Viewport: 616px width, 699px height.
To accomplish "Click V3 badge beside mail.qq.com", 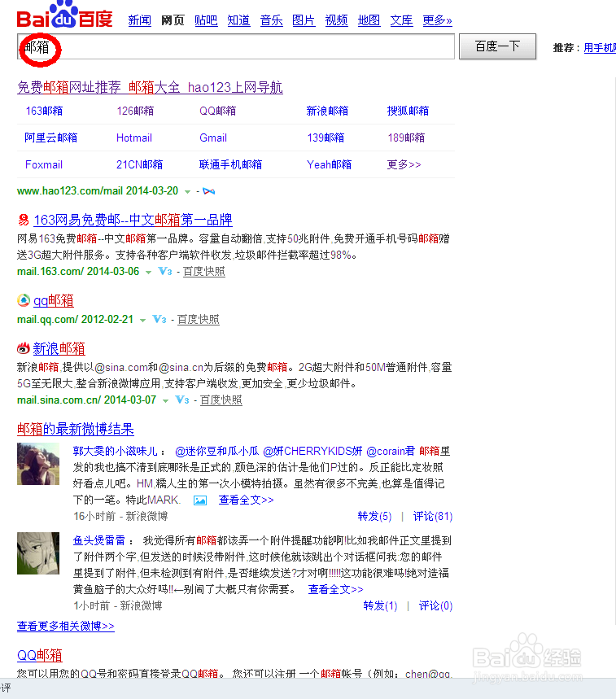I will 159,319.
